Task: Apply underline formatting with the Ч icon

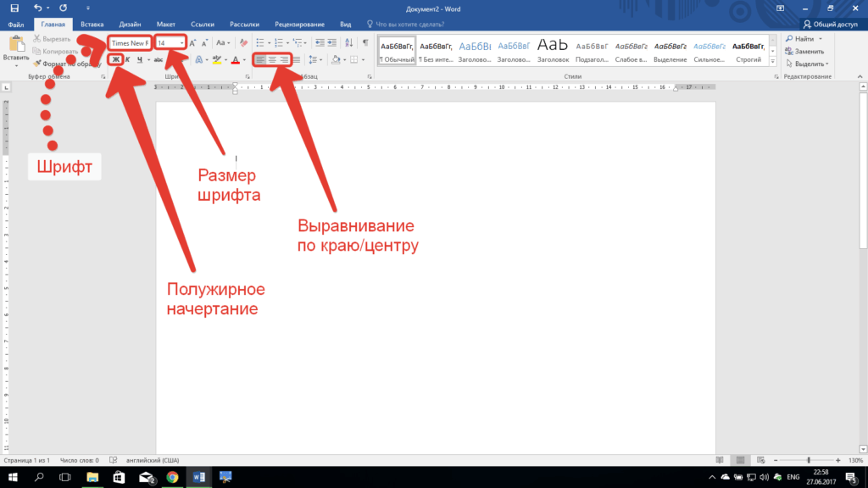Action: (139, 59)
